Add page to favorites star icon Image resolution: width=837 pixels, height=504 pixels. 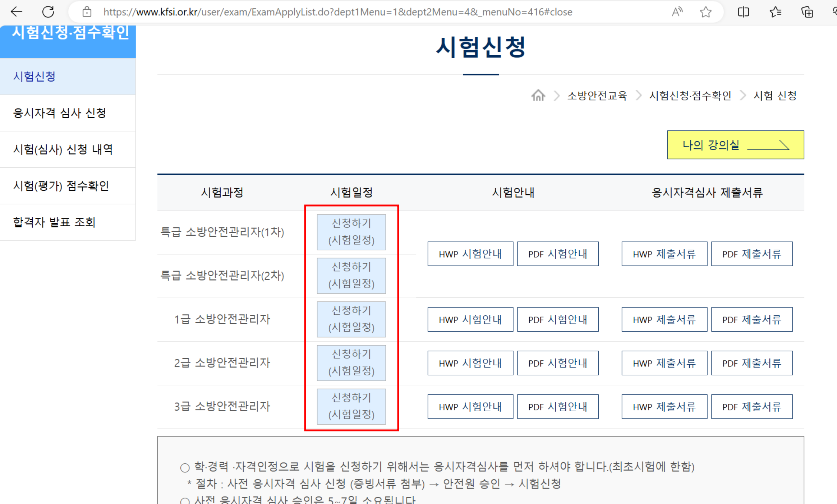tap(705, 12)
